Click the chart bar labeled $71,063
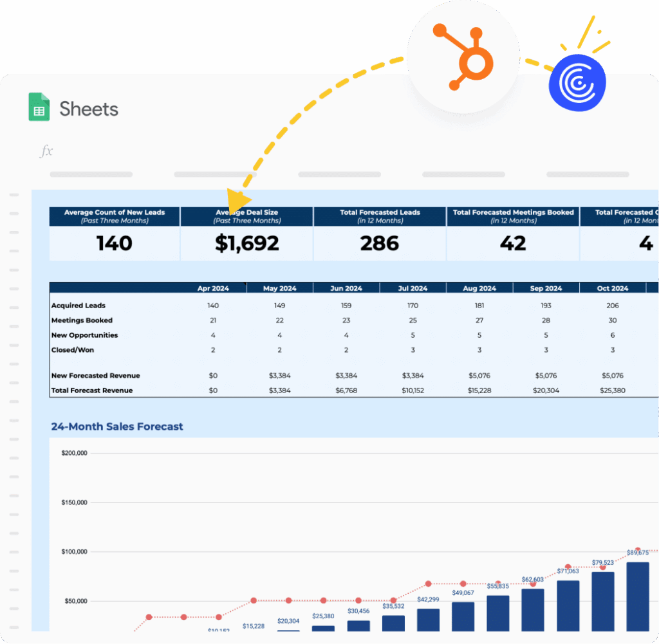 click(x=568, y=605)
